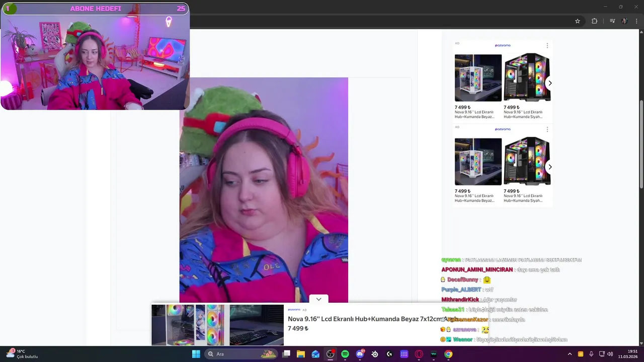The image size is (644, 362).
Task: Click the bottom banner ad product image
Action: (217, 325)
